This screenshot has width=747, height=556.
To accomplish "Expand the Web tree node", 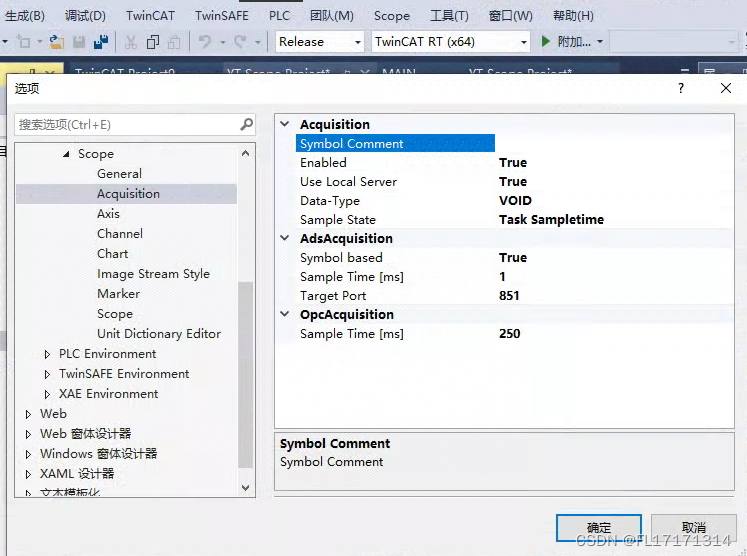I will 28,414.
